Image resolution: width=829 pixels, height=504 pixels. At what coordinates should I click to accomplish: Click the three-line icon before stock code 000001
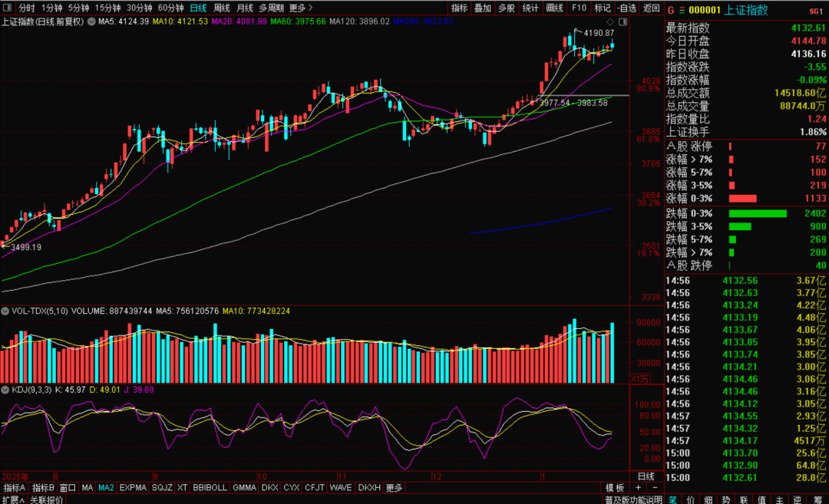(x=681, y=11)
